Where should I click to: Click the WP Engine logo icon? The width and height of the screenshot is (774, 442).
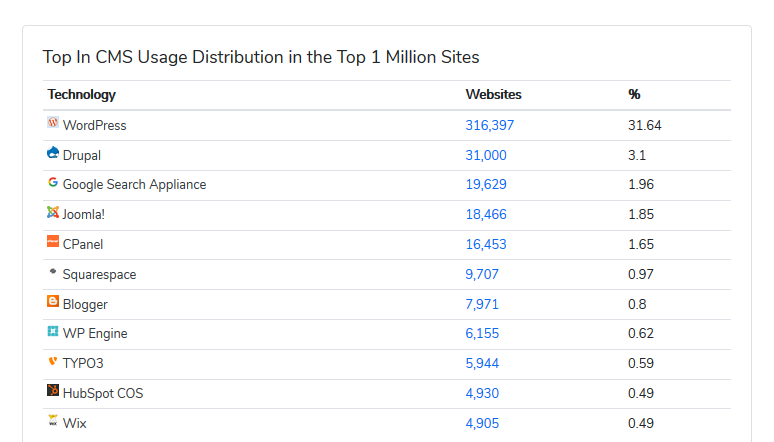pos(53,332)
